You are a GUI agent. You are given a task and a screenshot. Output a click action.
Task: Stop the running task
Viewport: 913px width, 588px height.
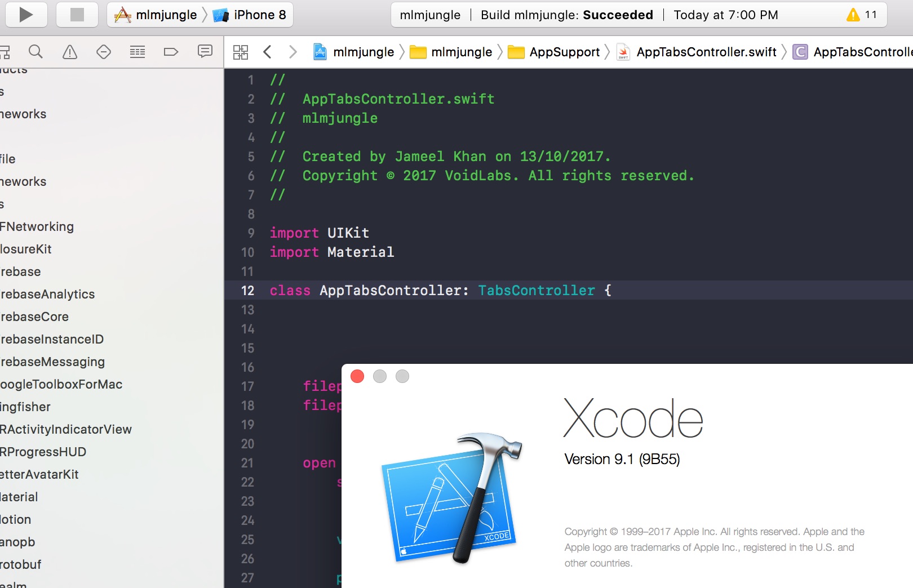coord(77,15)
